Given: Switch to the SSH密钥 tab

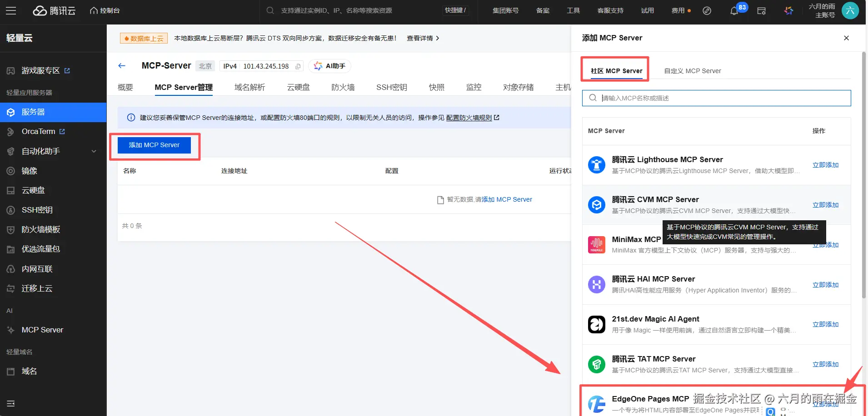Looking at the screenshot, I should coord(391,87).
